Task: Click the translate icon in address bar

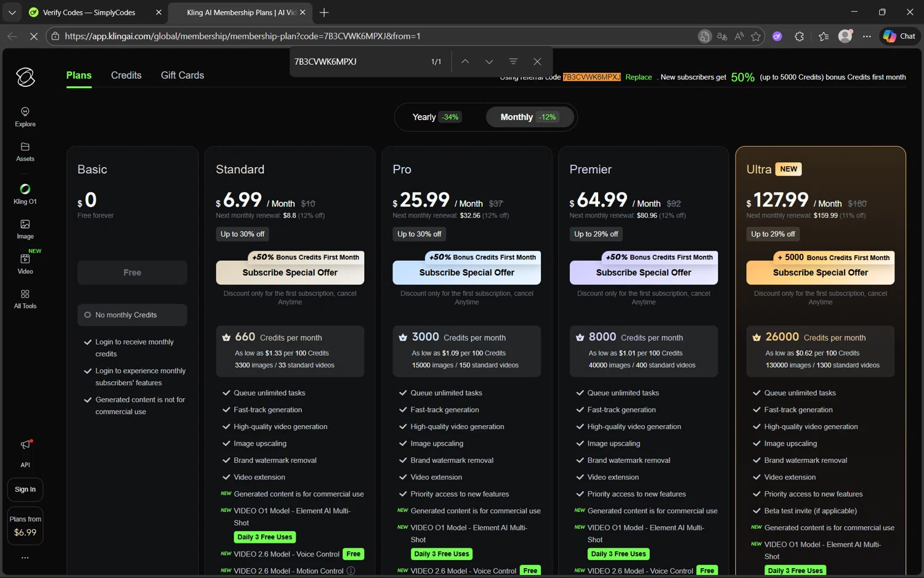Action: coord(722,36)
